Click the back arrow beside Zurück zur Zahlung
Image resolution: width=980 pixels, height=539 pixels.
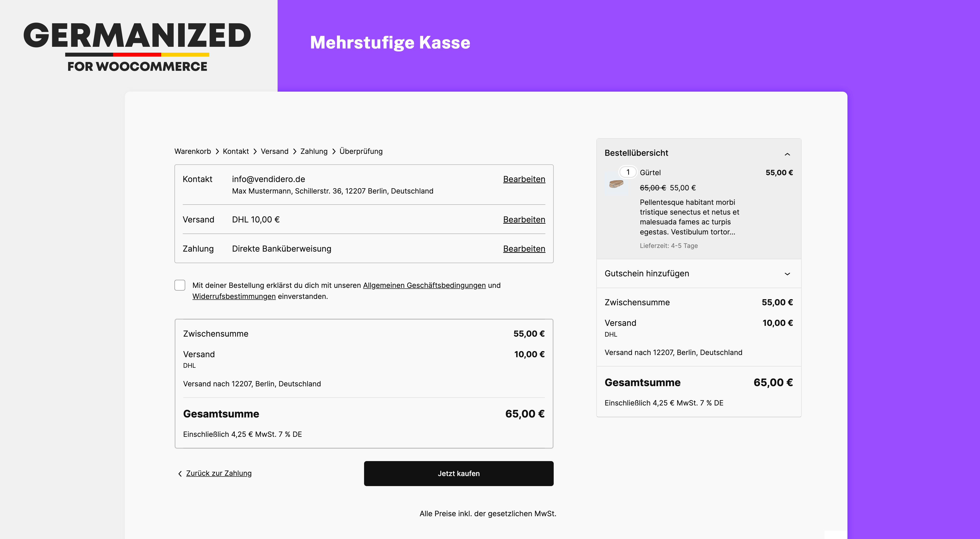coord(180,474)
